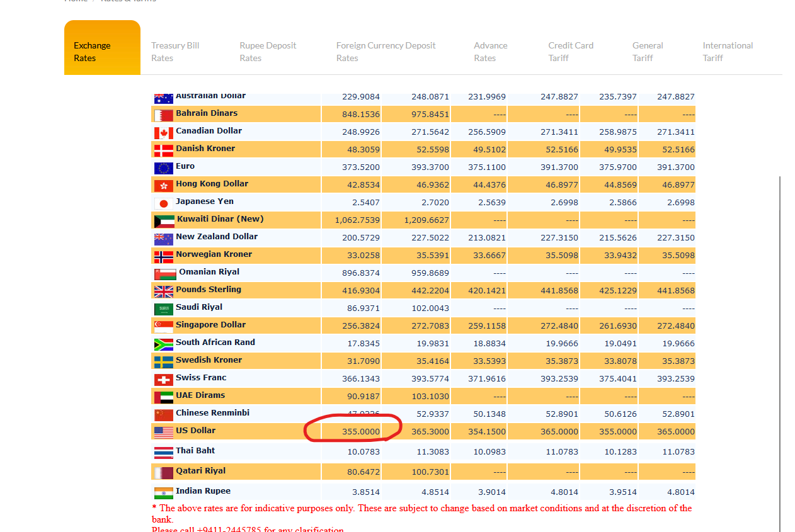Select the International Tariff tab
The height and width of the screenshot is (532, 795).
point(728,52)
